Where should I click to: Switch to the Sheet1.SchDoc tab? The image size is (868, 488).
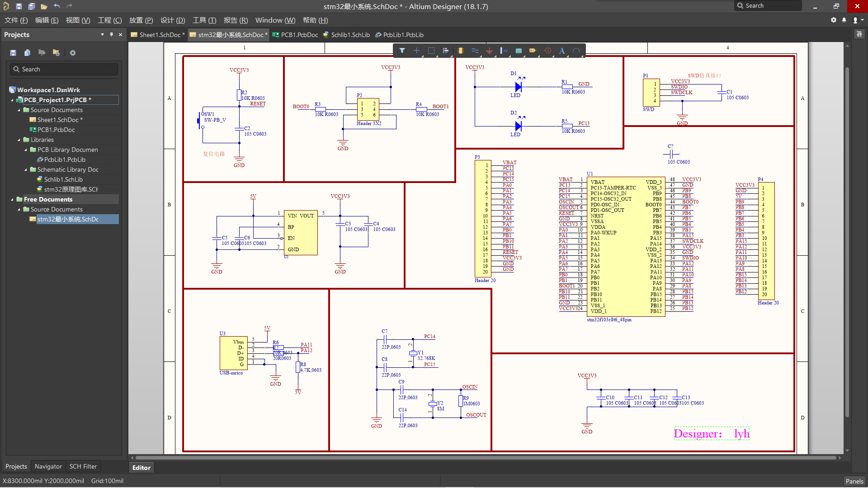pos(158,35)
